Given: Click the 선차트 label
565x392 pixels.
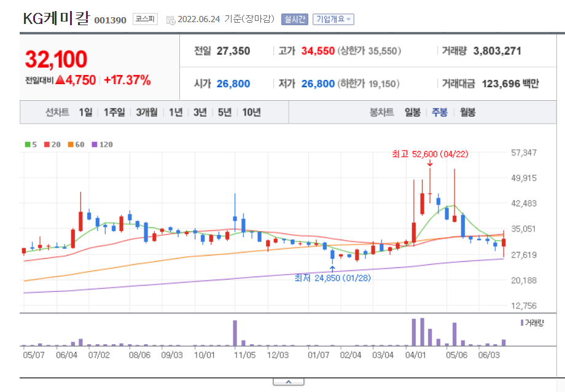Looking at the screenshot, I should click(57, 112).
